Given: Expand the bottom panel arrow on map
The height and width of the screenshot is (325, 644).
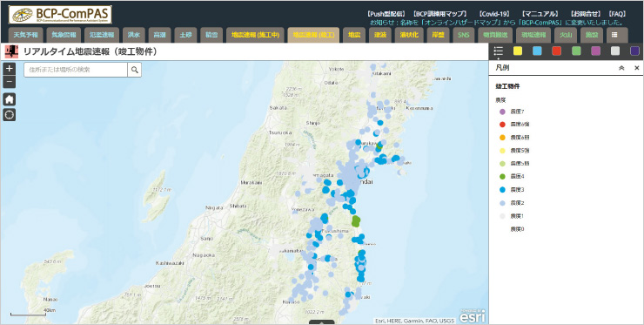Looking at the screenshot, I should (322, 322).
